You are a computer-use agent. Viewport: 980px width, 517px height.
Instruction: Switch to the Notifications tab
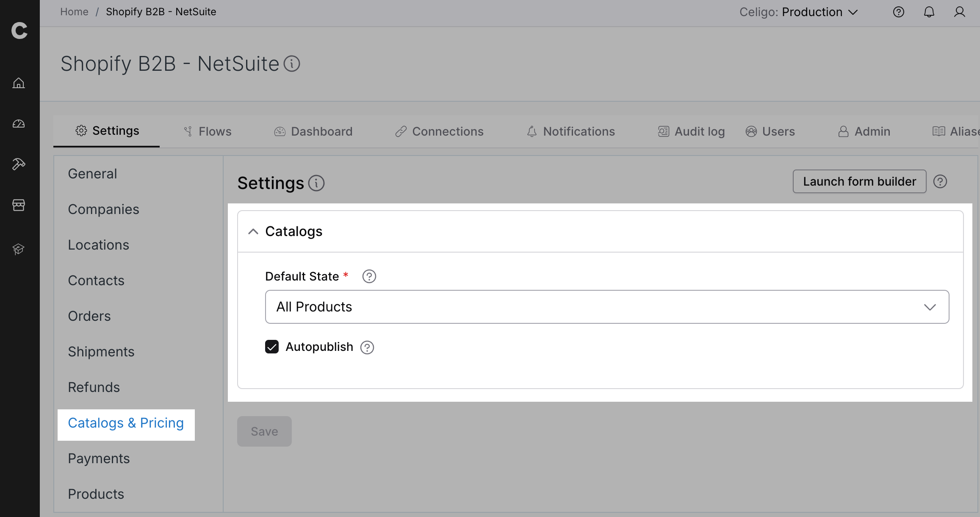click(x=570, y=131)
